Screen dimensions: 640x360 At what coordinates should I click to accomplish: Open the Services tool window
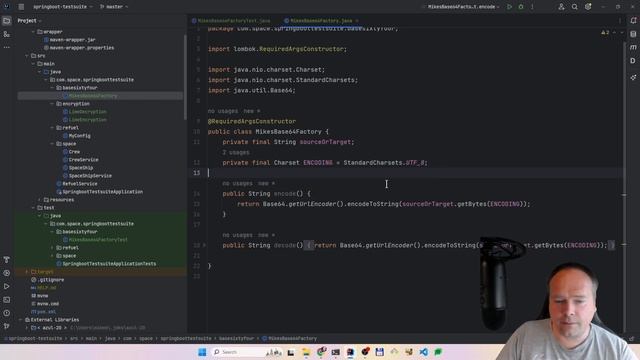pos(7,273)
